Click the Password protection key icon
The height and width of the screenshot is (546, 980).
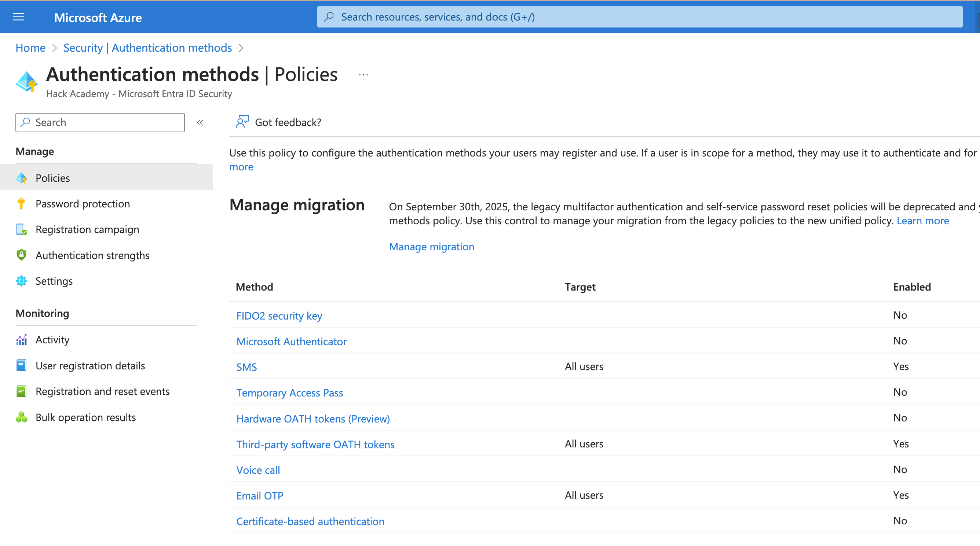(21, 204)
